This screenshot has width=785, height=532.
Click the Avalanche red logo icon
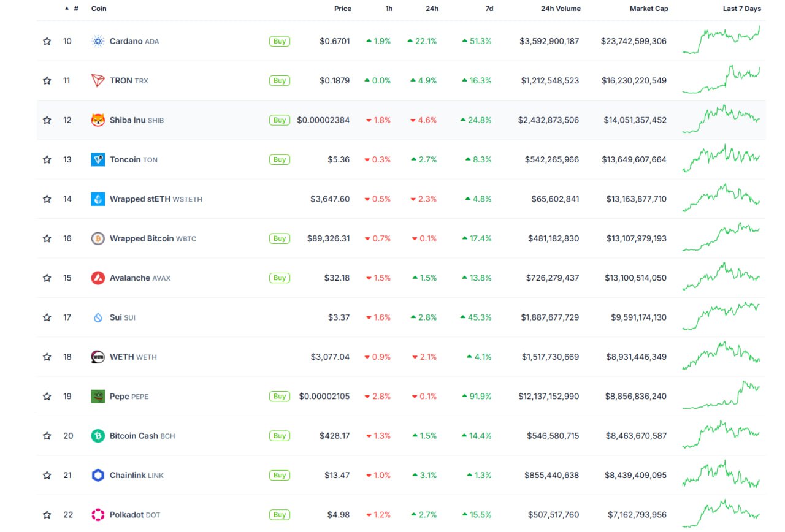98,278
